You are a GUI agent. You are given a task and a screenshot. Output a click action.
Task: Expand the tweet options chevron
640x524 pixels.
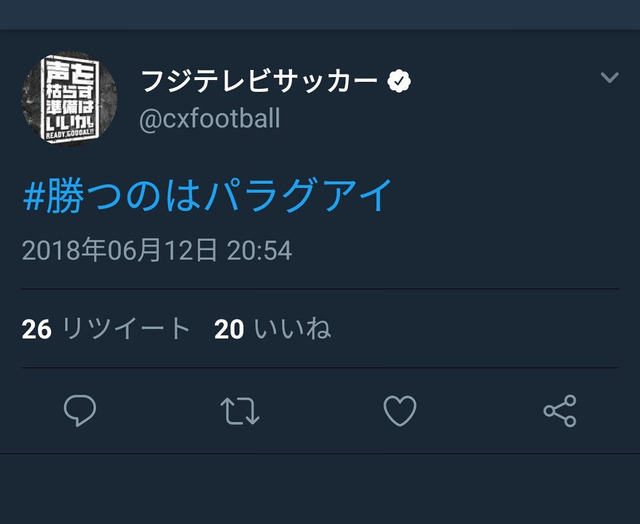(609, 79)
